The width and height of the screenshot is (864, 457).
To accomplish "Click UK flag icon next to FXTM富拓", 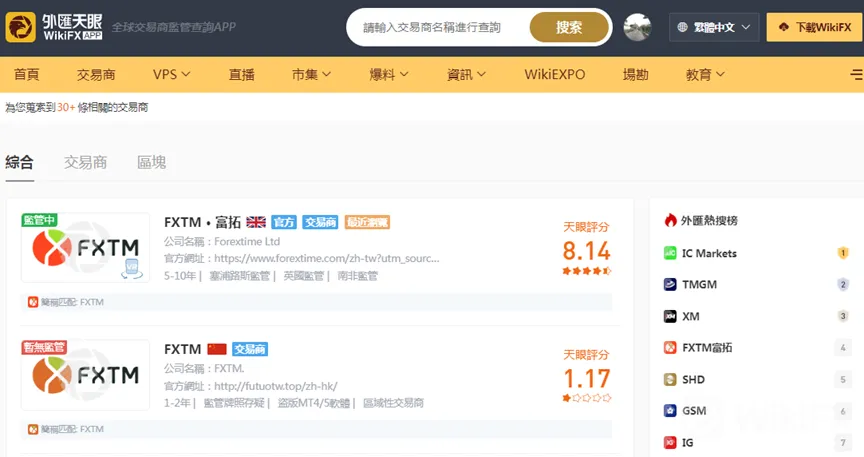I will (256, 222).
